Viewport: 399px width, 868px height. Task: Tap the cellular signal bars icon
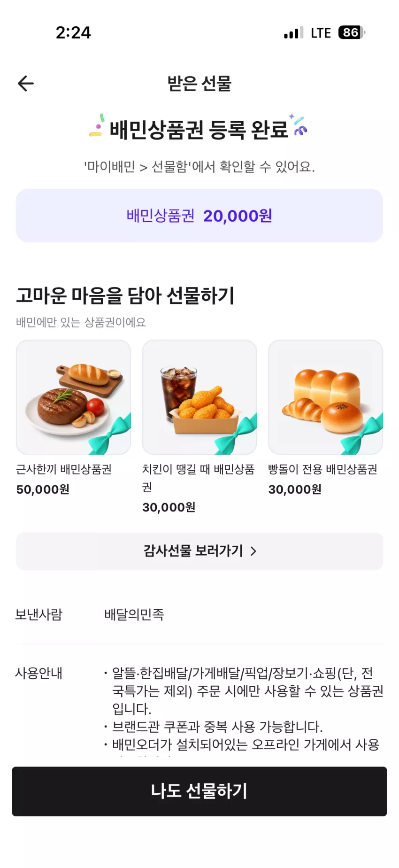click(293, 32)
